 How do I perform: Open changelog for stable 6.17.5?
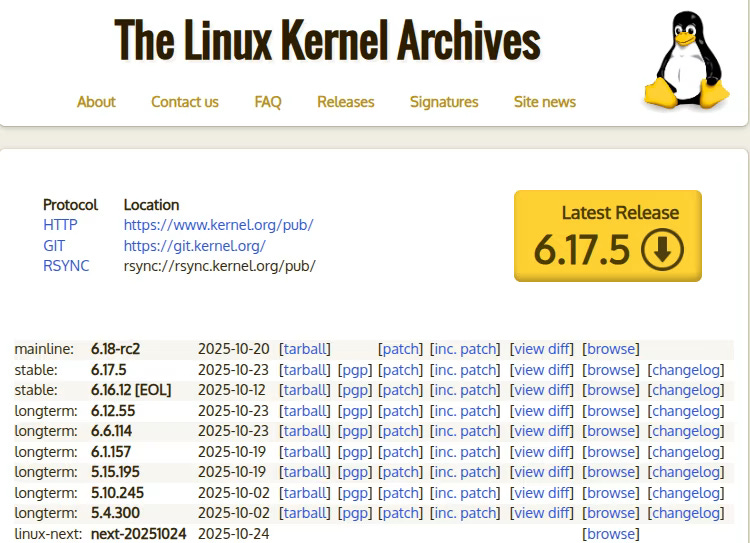[x=686, y=370]
